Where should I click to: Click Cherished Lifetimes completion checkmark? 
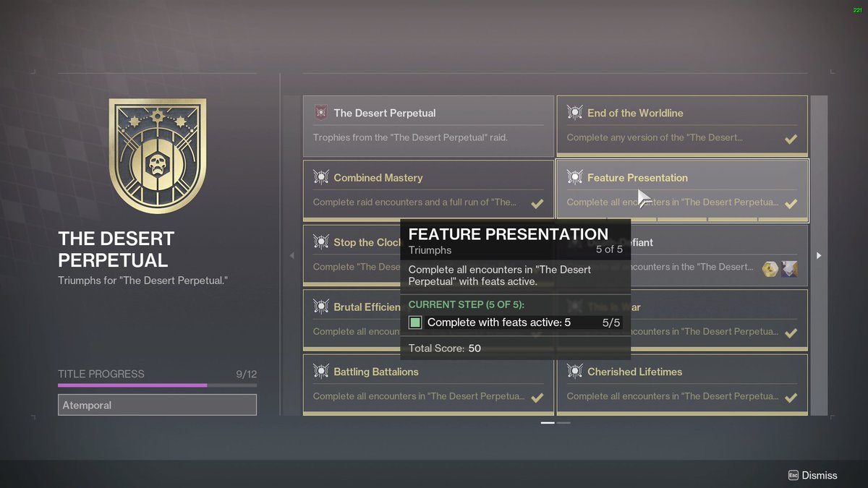(x=791, y=398)
